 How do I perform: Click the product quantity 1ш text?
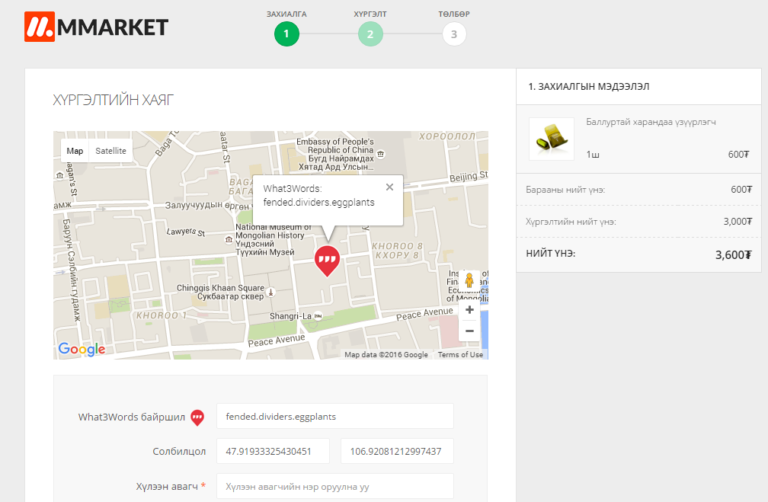coord(593,154)
